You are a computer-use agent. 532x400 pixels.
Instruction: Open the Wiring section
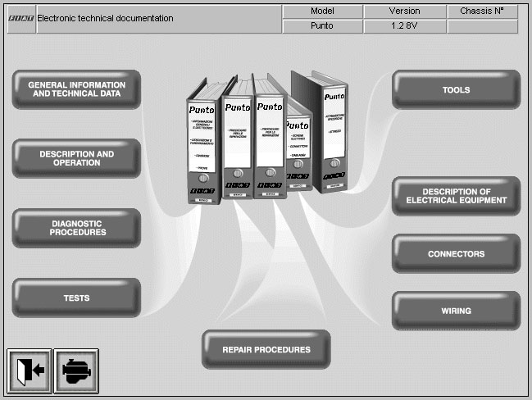456,311
